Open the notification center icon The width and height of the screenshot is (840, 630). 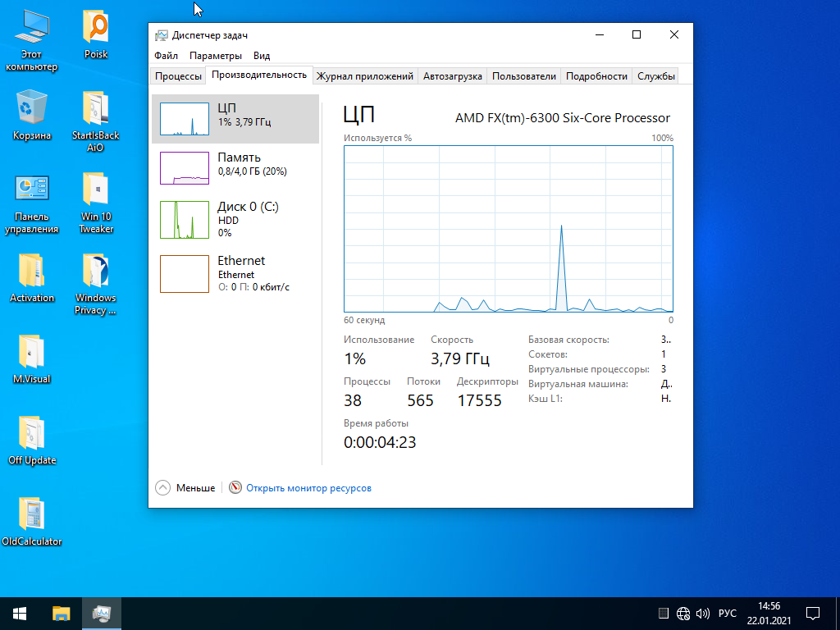point(813,613)
